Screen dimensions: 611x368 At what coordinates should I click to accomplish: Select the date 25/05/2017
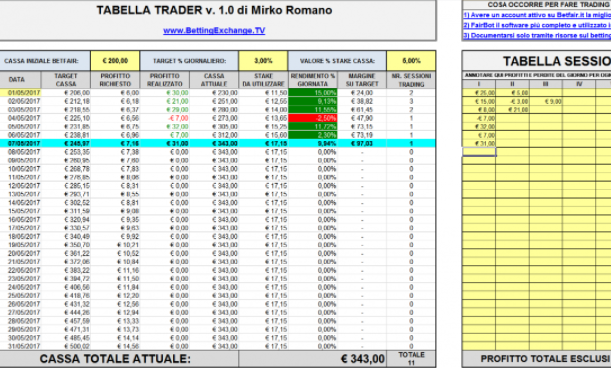(20, 295)
